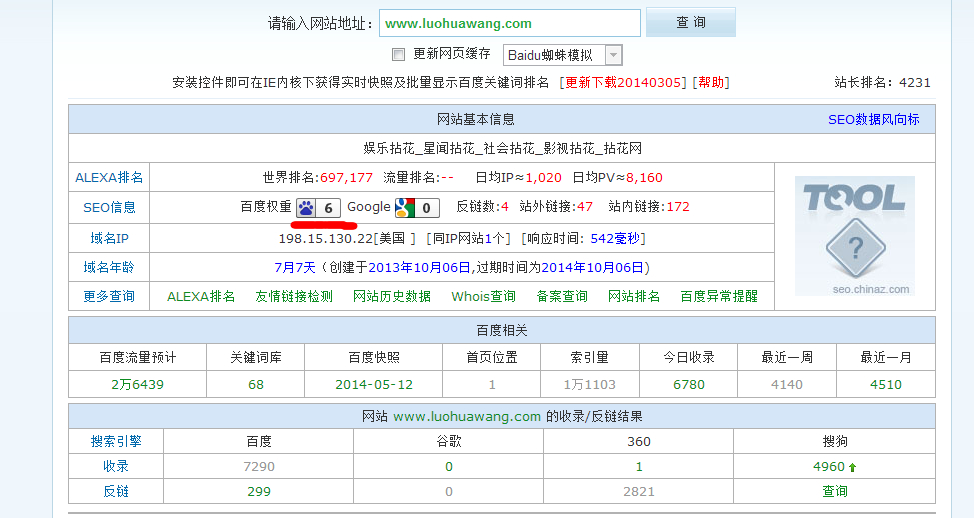Click the TOOL seo.chinaz.com thumbnail image
The width and height of the screenshot is (974, 518).
(855, 236)
